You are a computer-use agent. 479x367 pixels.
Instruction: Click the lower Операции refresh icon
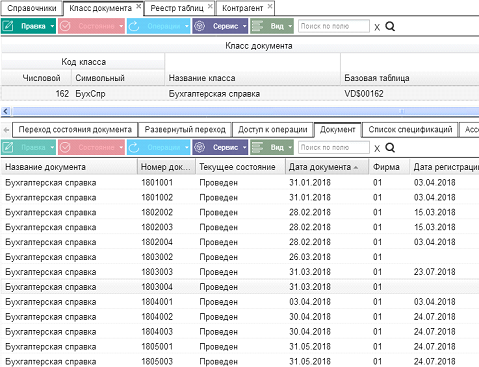[134, 147]
